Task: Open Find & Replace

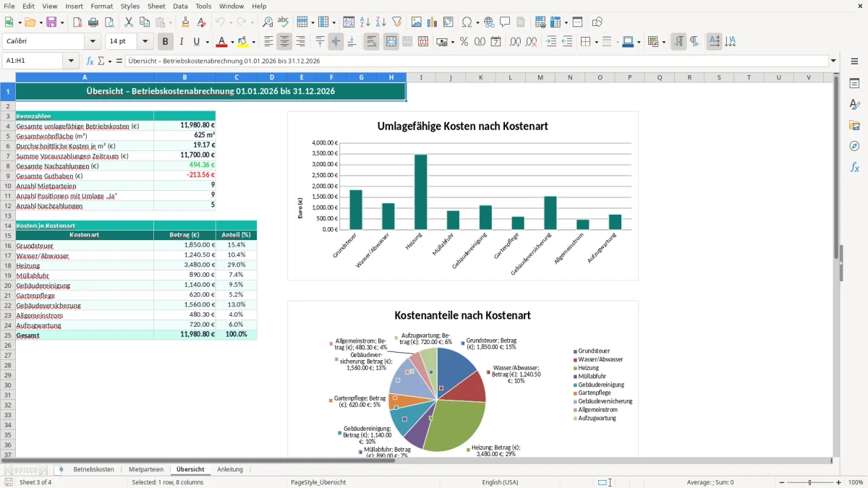Action: coord(268,22)
